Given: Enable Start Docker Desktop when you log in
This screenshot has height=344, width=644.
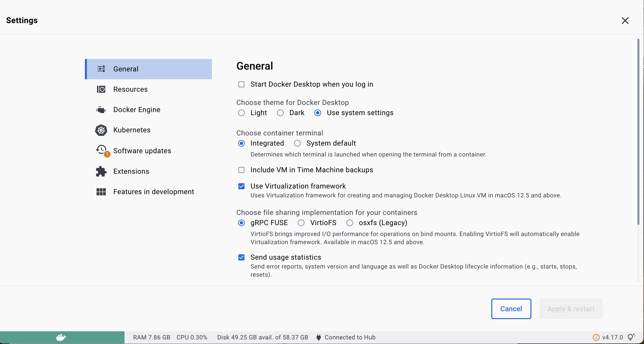Looking at the screenshot, I should click(241, 84).
